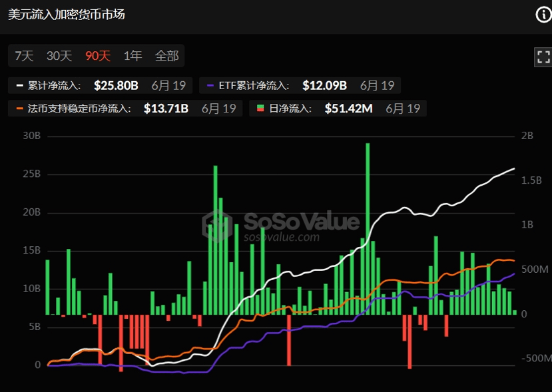Select the 全部 time range tab
Image resolution: width=552 pixels, height=392 pixels.
coord(167,56)
